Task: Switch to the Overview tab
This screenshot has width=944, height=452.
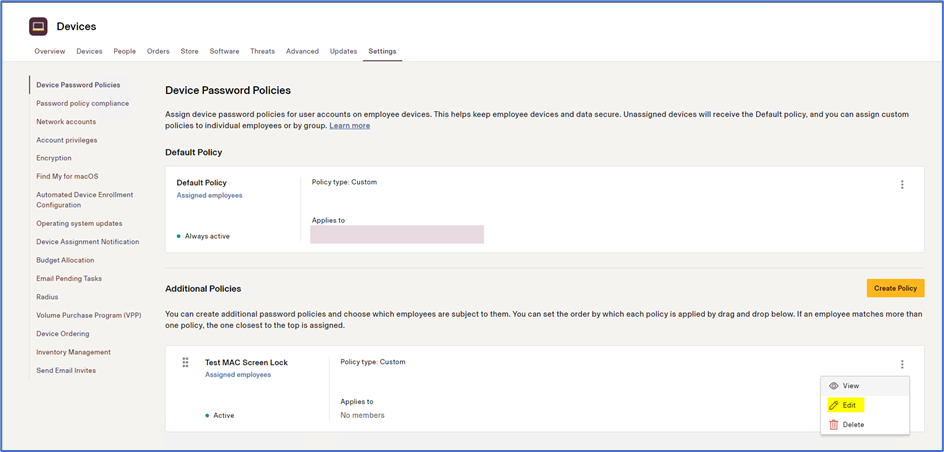Action: [x=49, y=51]
